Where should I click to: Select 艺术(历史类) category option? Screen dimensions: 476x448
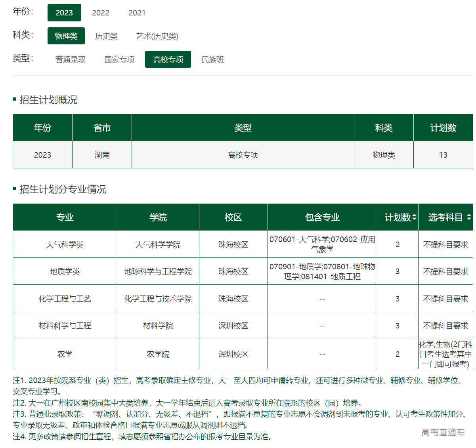tap(157, 36)
